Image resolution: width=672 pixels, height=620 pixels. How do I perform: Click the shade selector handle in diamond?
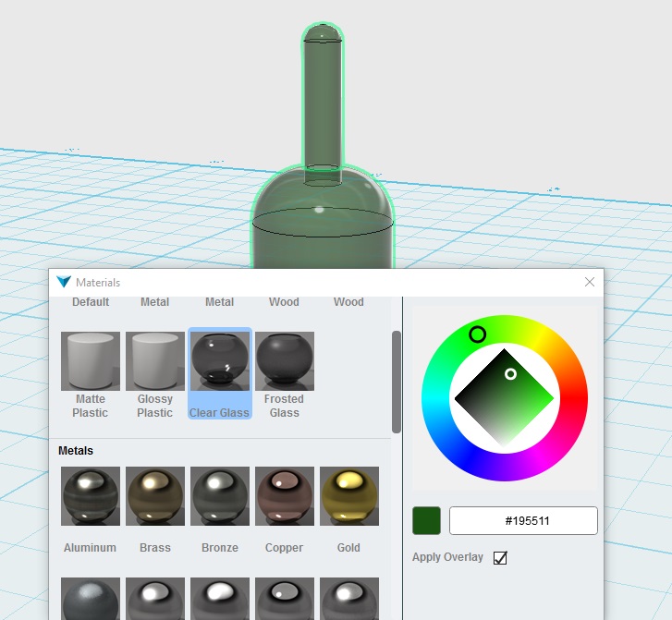(x=510, y=374)
